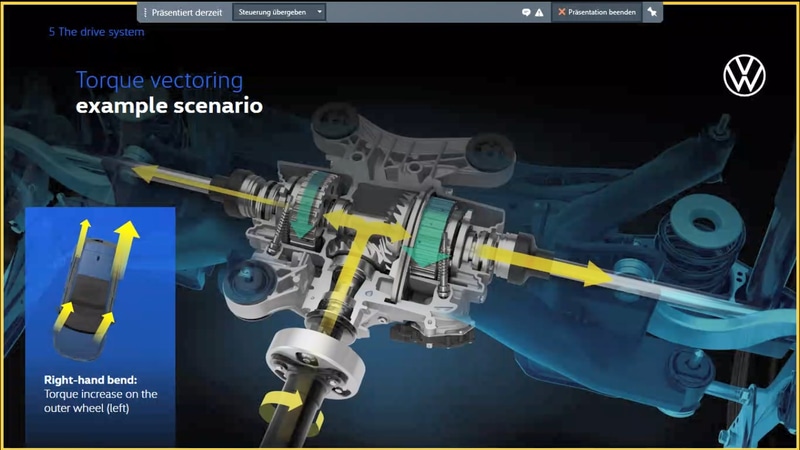Image resolution: width=800 pixels, height=450 pixels.
Task: Click the pin icon on presenting toolbar
Action: [652, 12]
